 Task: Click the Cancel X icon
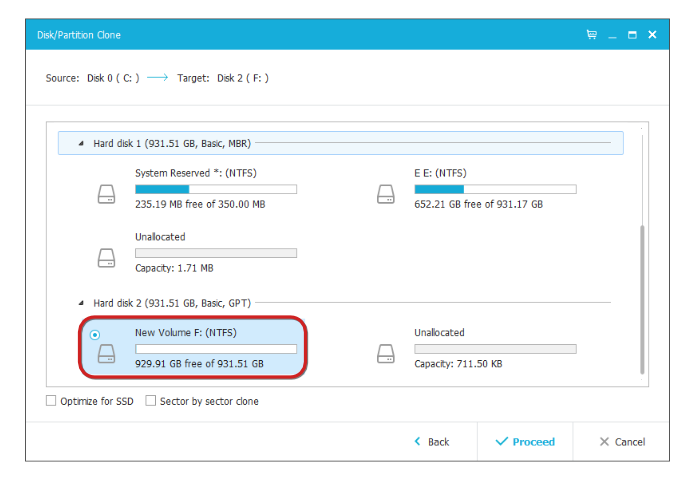[604, 441]
